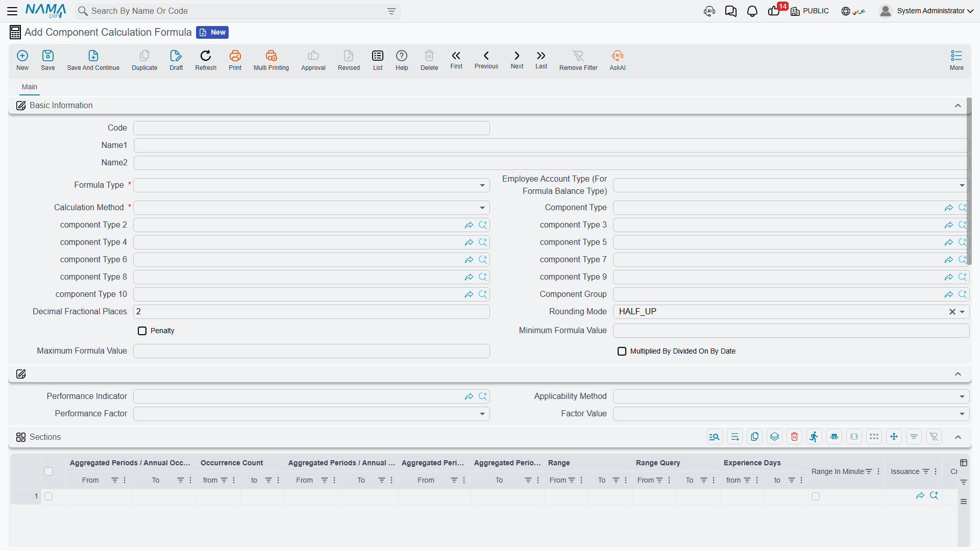Open linked record arrow for Performance Indicator
980x551 pixels.
(469, 396)
